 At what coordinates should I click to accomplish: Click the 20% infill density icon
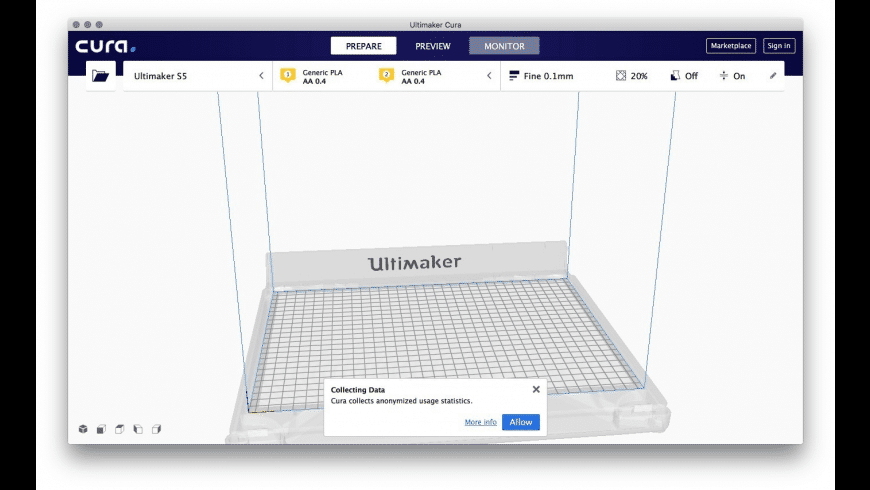click(x=621, y=75)
